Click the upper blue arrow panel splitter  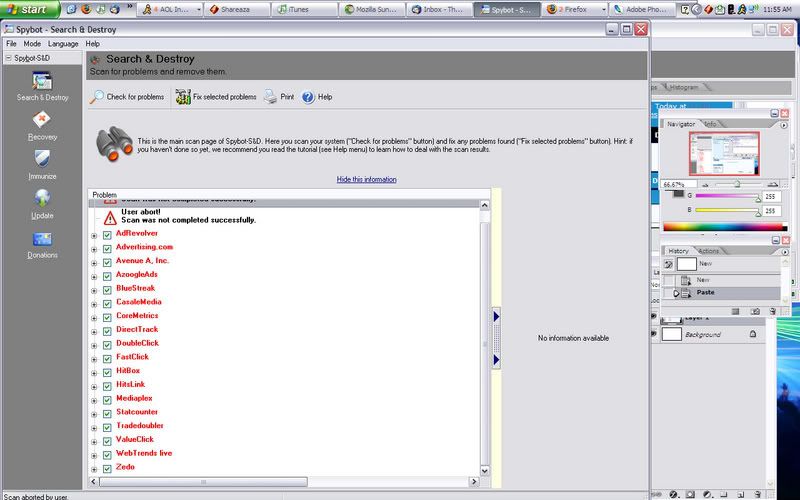point(496,316)
